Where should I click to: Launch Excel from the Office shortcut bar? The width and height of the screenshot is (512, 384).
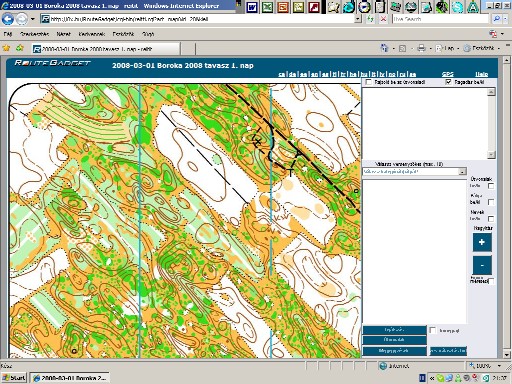tap(268, 7)
